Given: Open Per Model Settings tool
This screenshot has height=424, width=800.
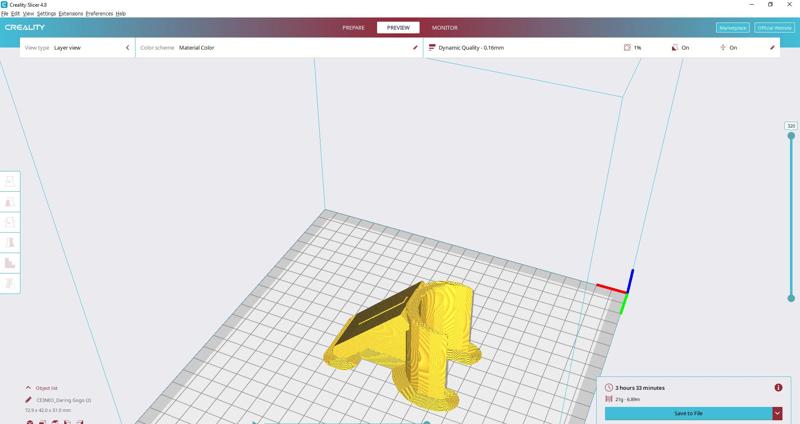Looking at the screenshot, I should coord(10,263).
